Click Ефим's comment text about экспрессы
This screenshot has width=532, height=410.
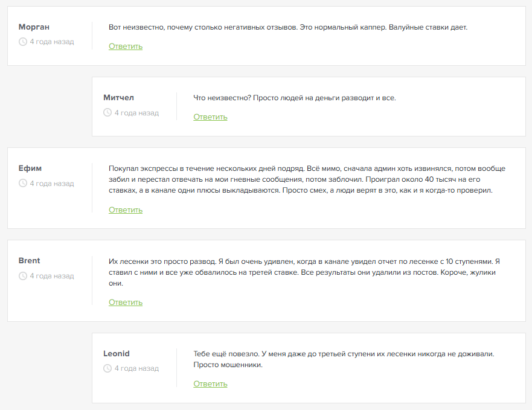307,179
